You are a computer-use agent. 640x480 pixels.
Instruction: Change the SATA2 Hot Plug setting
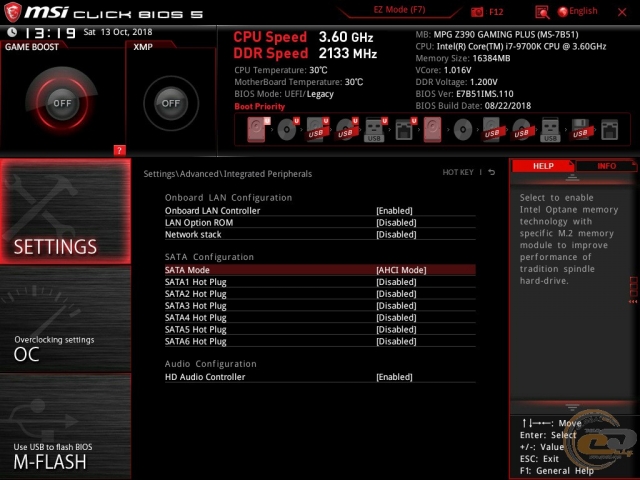pyautogui.click(x=320, y=293)
